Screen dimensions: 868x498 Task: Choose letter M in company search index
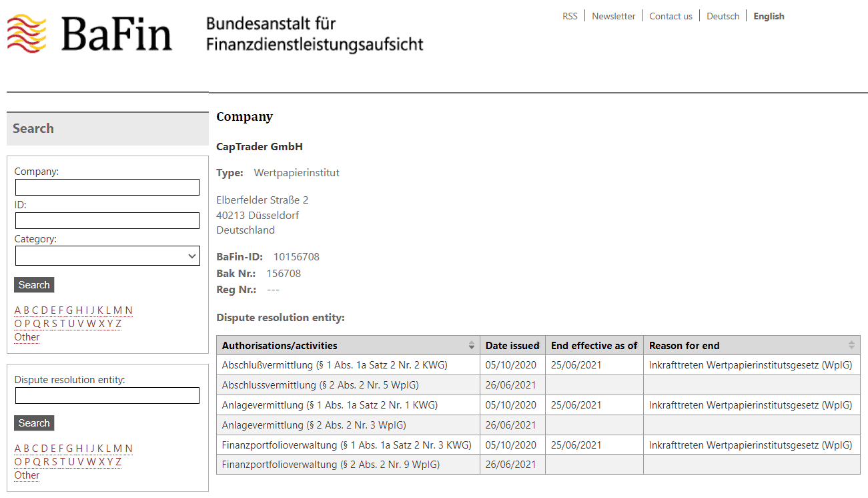pos(117,310)
